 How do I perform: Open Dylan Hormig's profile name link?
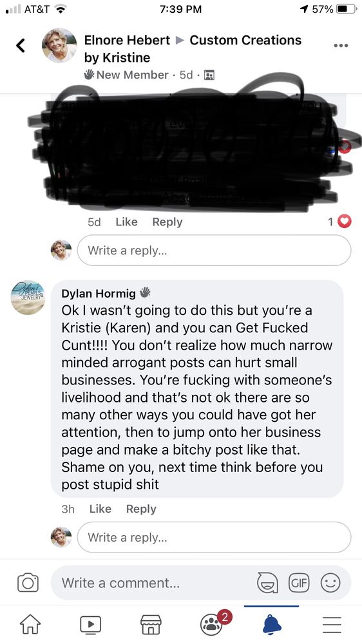tap(99, 293)
